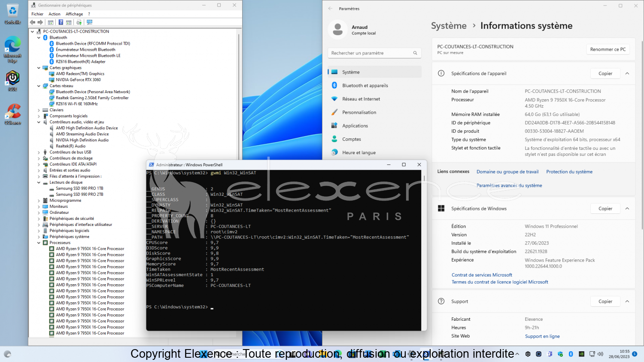Click the Système breadcrumb in Settings header
The height and width of the screenshot is (362, 644).
click(449, 26)
